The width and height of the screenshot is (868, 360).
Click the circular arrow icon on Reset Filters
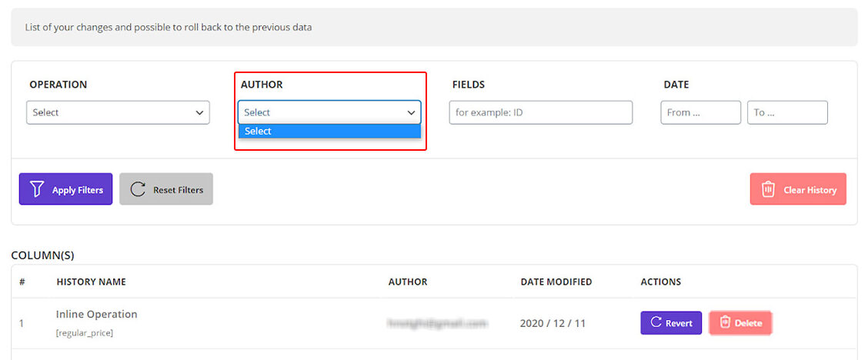[x=138, y=189]
